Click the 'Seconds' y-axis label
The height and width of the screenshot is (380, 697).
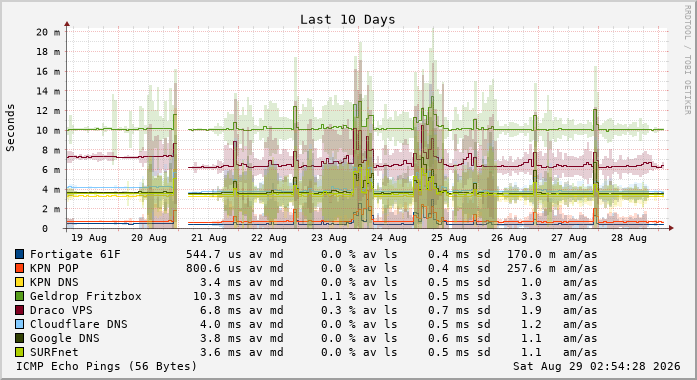(10, 128)
